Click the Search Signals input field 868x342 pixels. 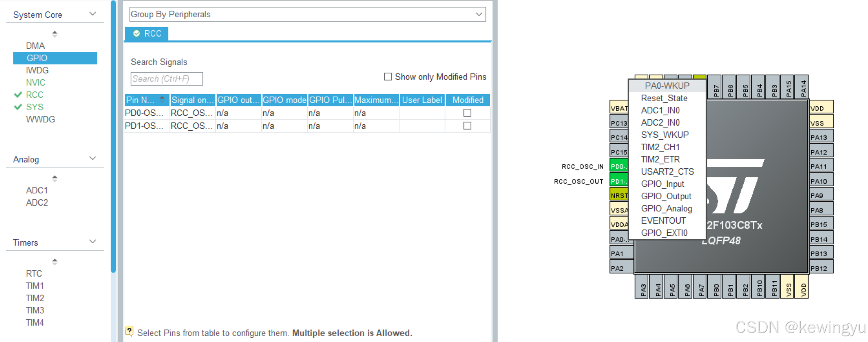167,79
